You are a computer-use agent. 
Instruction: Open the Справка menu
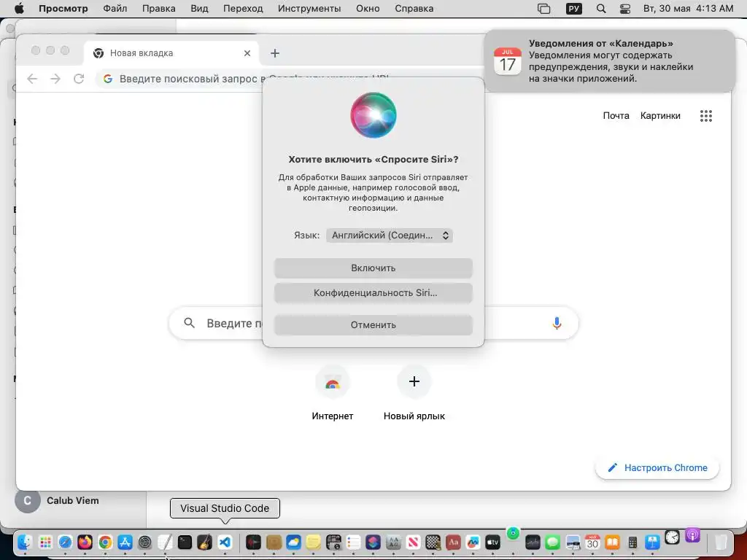(x=414, y=9)
